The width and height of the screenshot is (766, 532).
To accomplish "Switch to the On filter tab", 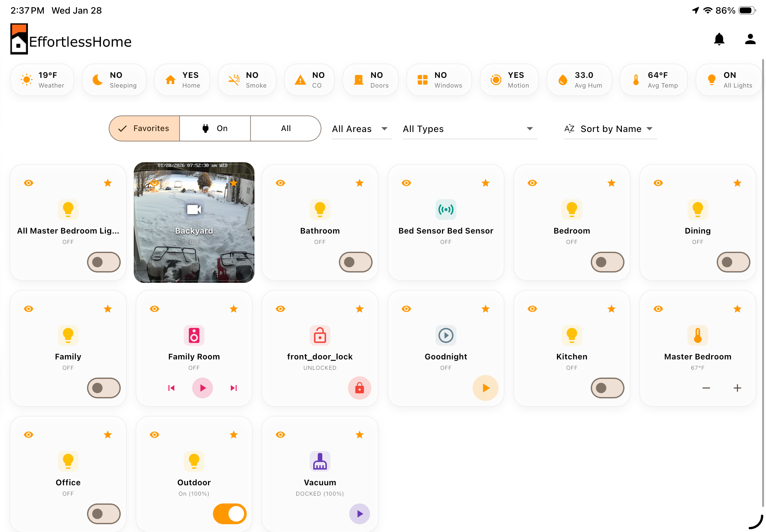I will [216, 128].
